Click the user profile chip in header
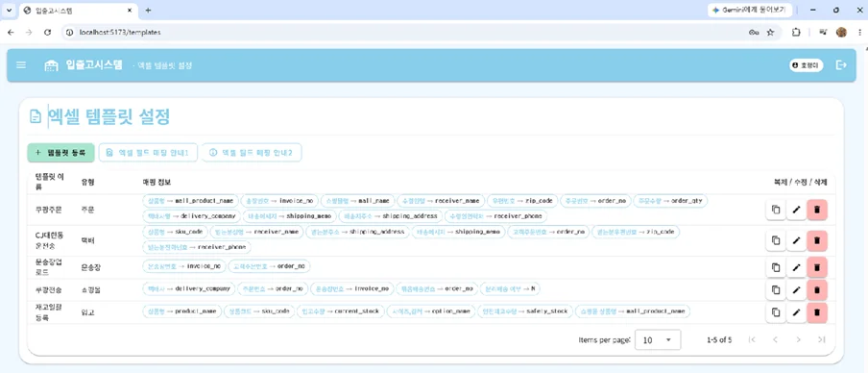Screen dimensions: 868x373 click(x=806, y=65)
